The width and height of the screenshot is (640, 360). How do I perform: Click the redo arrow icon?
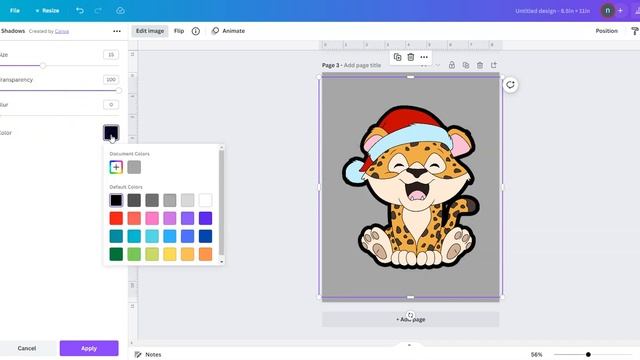(x=98, y=11)
